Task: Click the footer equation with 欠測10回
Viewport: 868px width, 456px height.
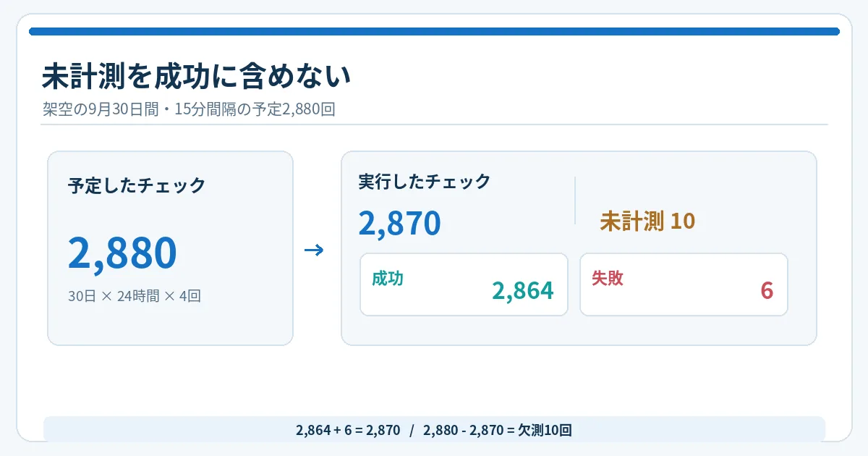Action: (434, 430)
